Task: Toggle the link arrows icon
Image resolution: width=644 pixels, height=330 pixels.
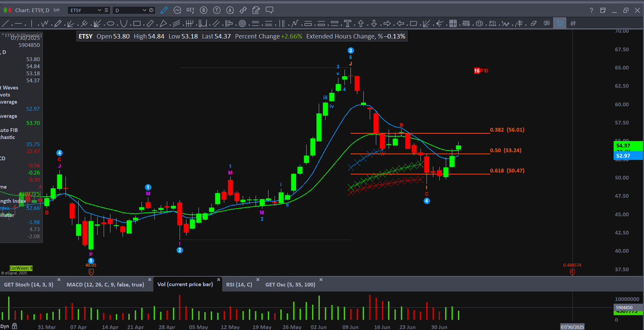Action: tap(243, 10)
